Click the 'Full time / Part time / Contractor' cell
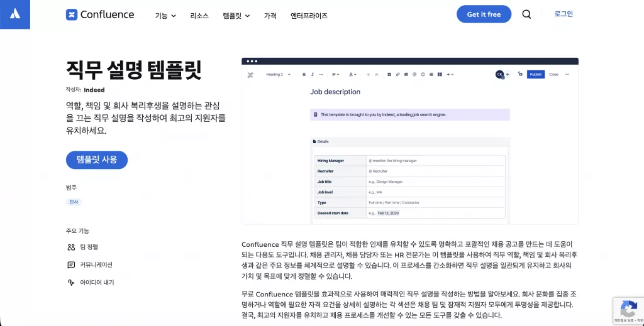This screenshot has width=644, height=326. click(436, 202)
